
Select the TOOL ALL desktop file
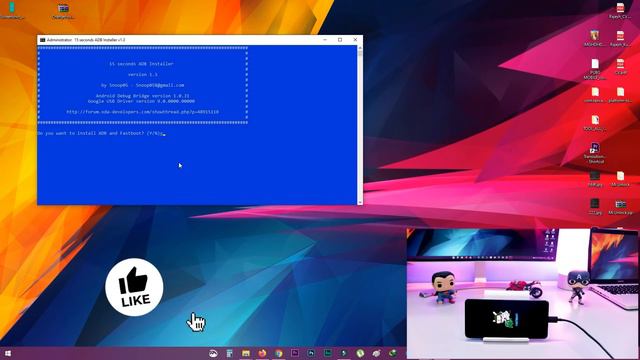click(x=595, y=123)
